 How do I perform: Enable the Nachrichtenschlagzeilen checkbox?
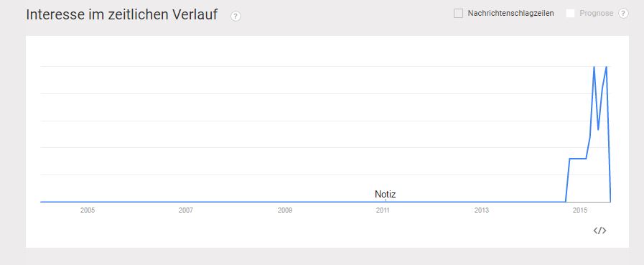pyautogui.click(x=458, y=13)
